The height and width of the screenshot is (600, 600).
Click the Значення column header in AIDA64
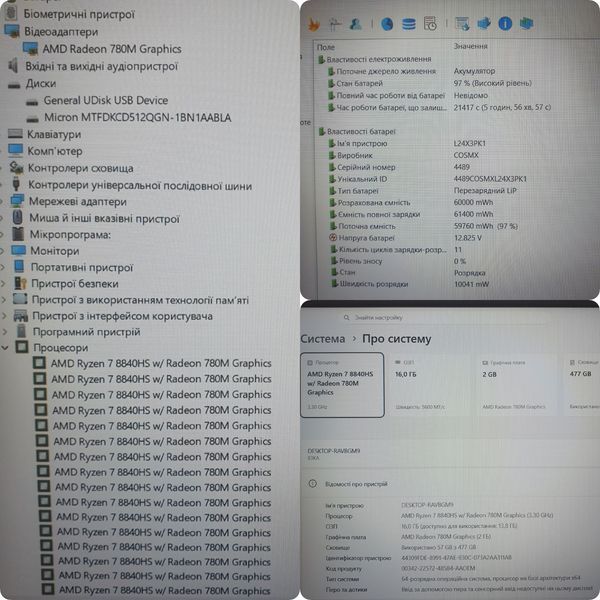[470, 46]
